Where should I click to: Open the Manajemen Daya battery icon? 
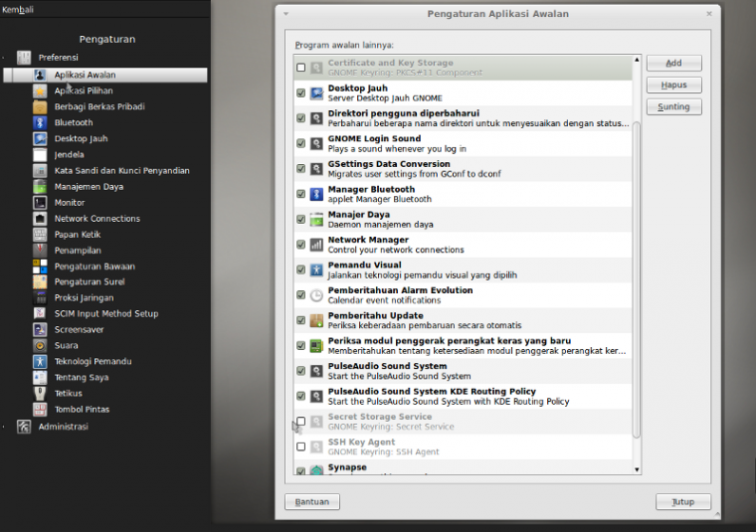pyautogui.click(x=40, y=187)
